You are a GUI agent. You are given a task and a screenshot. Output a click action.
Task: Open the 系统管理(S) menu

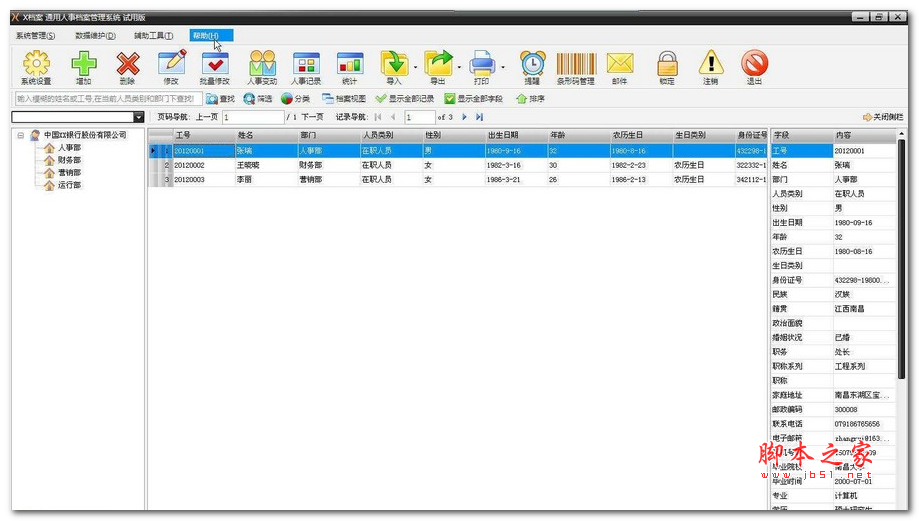click(36, 36)
